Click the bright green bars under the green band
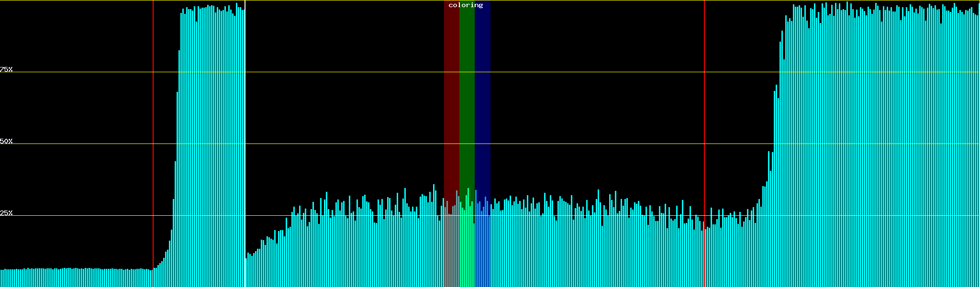Image resolution: width=980 pixels, height=287 pixels. tap(467, 249)
